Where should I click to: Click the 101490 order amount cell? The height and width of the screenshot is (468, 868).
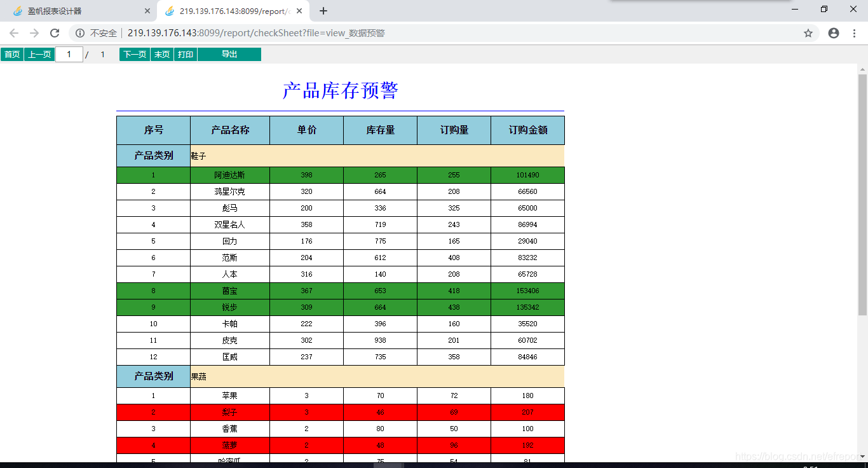coord(527,175)
